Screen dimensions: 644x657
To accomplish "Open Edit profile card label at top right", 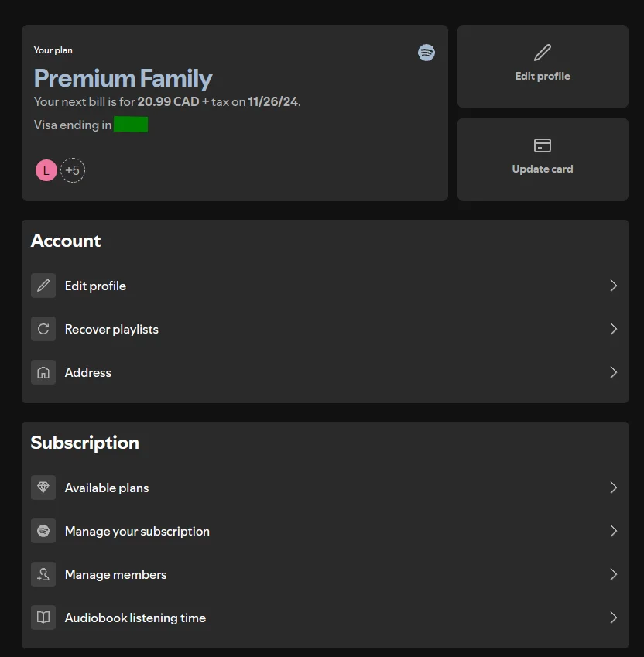I will [x=542, y=77].
